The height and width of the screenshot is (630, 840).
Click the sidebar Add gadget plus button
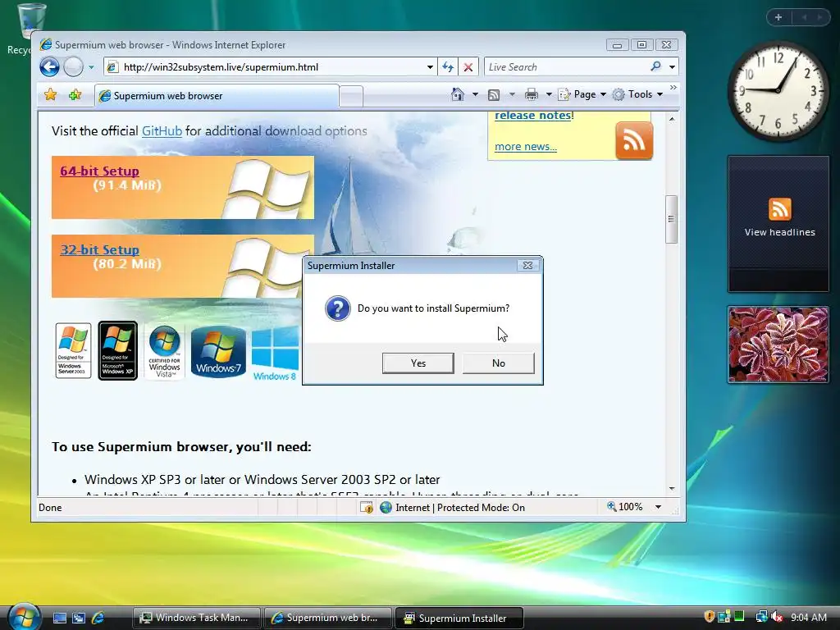778,17
